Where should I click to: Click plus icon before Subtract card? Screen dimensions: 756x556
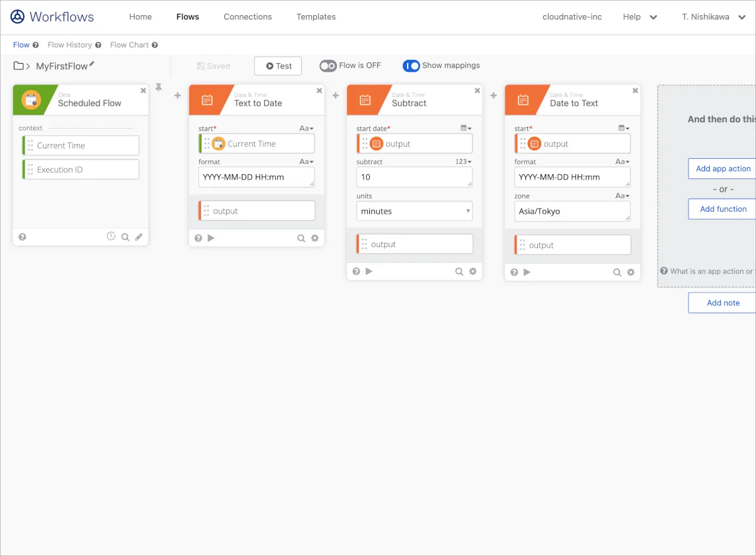click(x=336, y=96)
